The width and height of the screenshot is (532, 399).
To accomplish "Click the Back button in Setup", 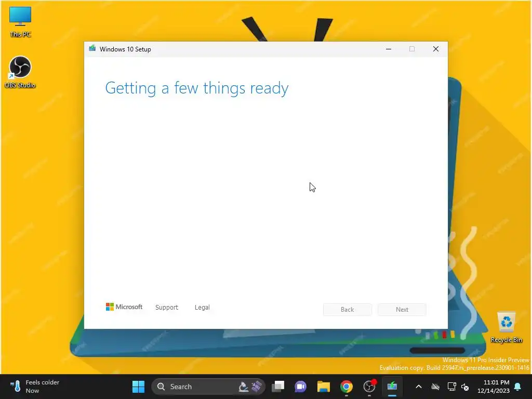I will [348, 310].
